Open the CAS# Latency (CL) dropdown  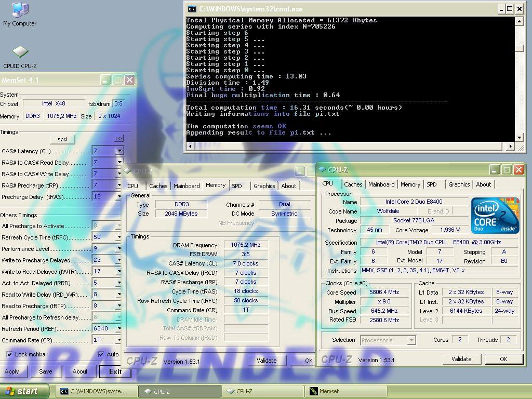119,151
